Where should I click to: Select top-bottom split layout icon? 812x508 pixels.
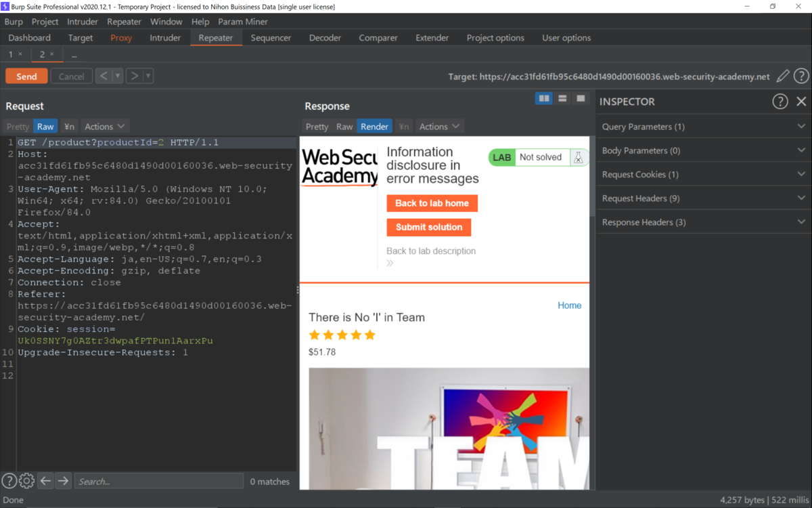[x=562, y=99]
